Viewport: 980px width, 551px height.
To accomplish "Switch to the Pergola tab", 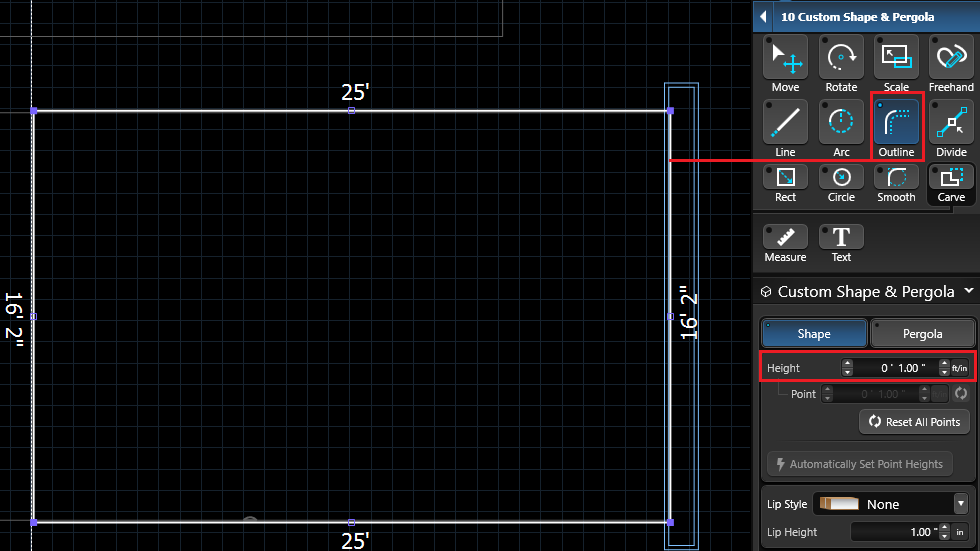I will pyautogui.click(x=922, y=334).
